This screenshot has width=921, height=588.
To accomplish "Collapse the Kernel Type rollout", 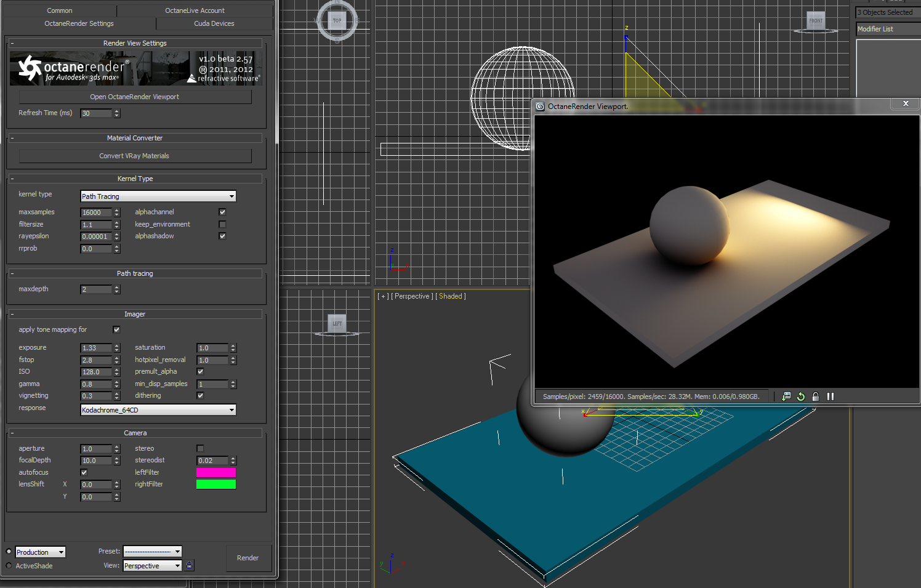I will [135, 179].
